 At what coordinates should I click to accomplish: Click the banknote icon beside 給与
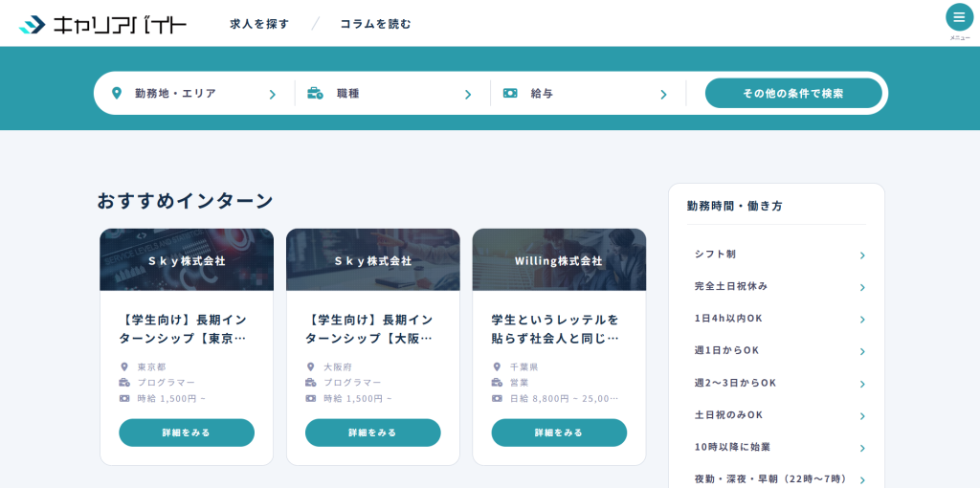click(510, 93)
